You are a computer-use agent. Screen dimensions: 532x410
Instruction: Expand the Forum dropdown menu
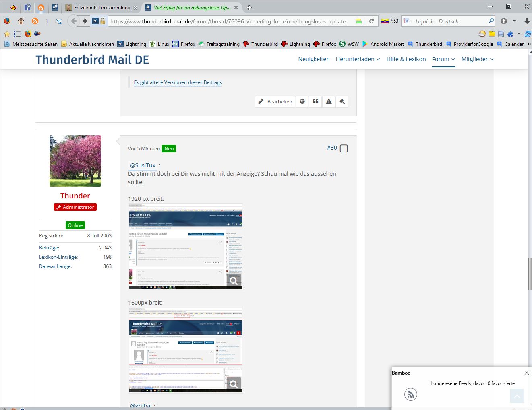443,59
